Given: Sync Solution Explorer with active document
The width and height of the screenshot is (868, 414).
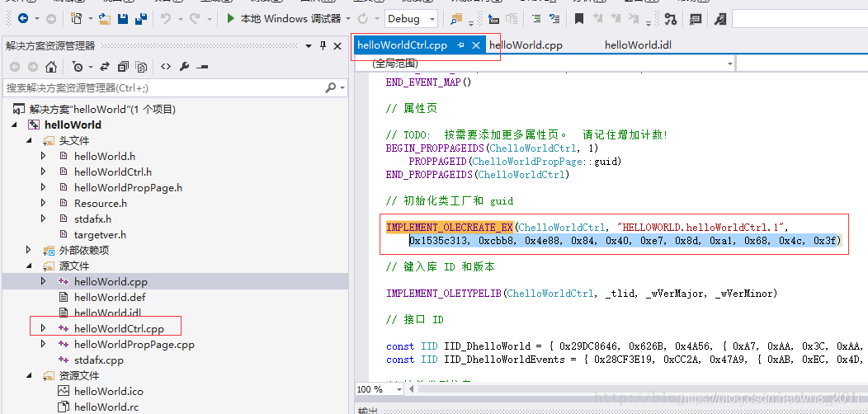Looking at the screenshot, I should point(105,67).
